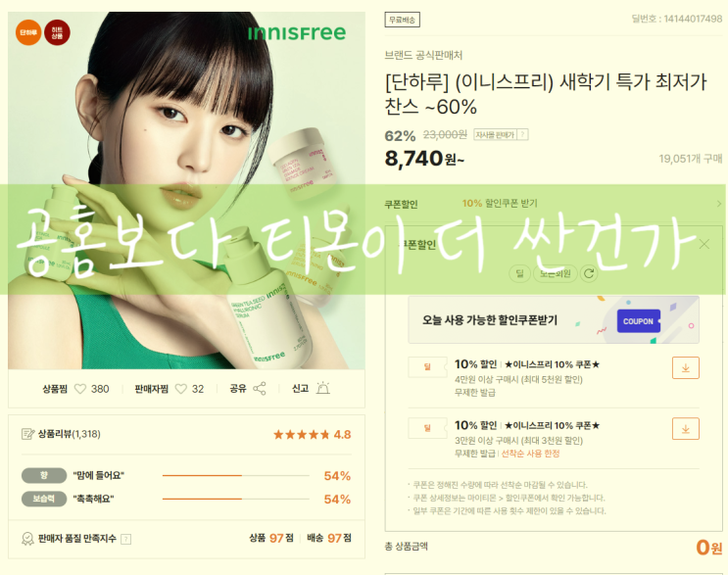Click the seller wishlist heart icon
This screenshot has height=575, width=728.
coord(180,389)
